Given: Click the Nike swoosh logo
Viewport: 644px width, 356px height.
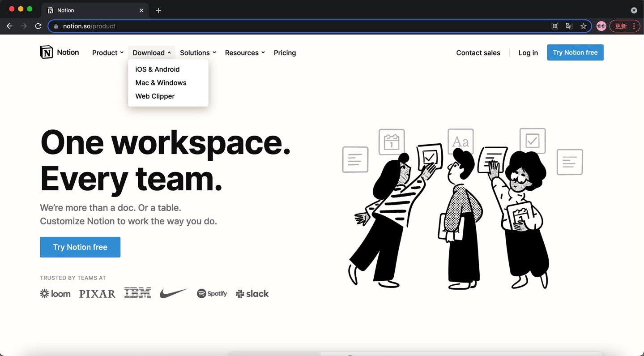Looking at the screenshot, I should (x=173, y=293).
